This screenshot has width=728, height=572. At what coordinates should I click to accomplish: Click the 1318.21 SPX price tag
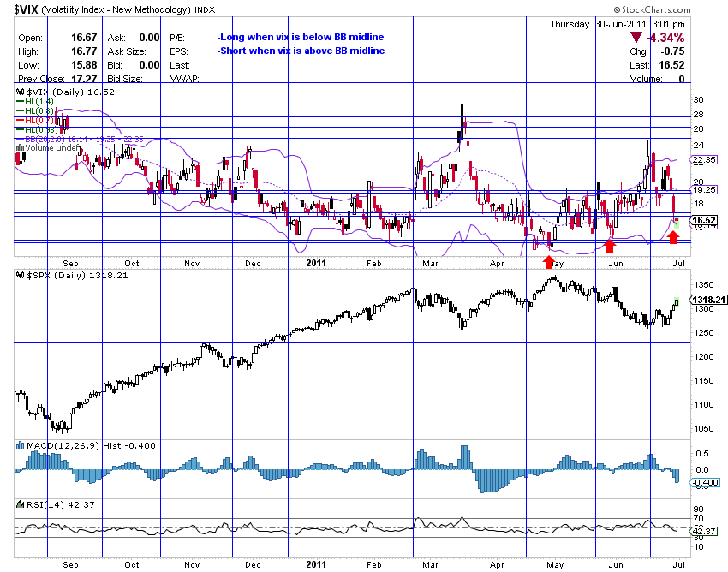(707, 301)
